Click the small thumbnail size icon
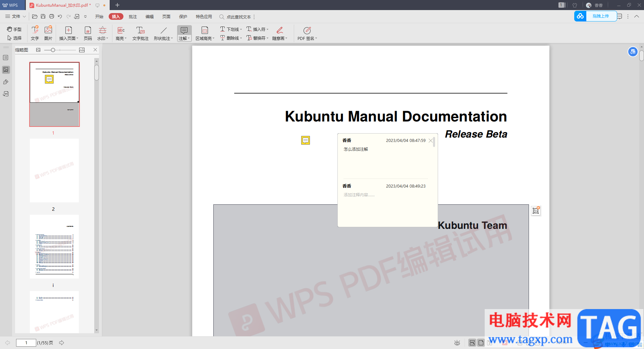644x349 pixels. click(x=38, y=50)
